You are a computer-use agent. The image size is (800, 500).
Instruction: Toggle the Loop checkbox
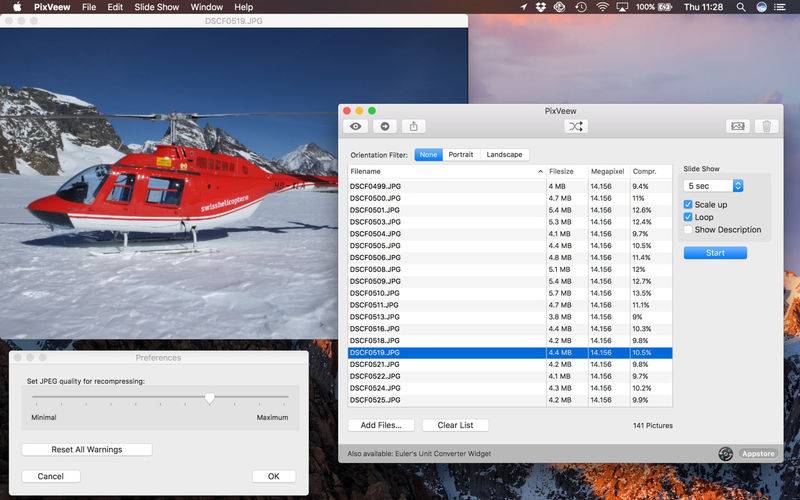click(x=688, y=217)
